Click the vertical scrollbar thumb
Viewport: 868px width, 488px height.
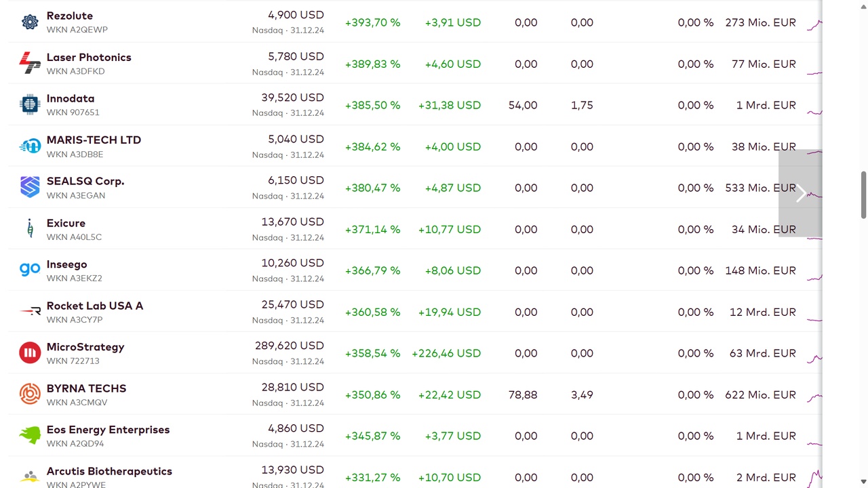863,195
